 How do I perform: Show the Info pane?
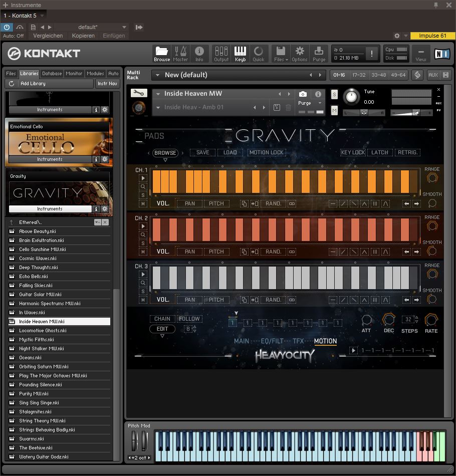click(x=199, y=54)
